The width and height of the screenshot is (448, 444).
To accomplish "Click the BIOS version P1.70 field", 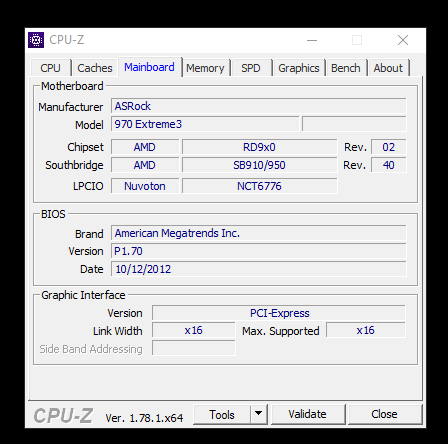I will click(259, 251).
